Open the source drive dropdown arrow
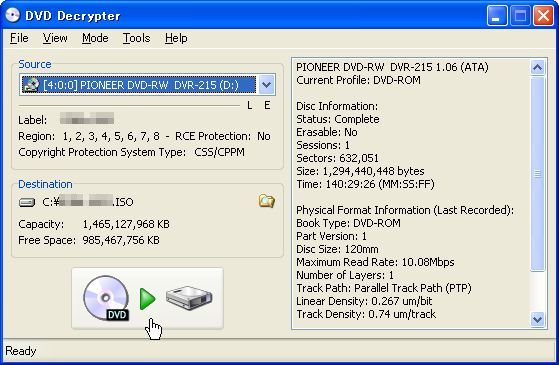Viewport: 559px width, 365px height. click(x=266, y=85)
